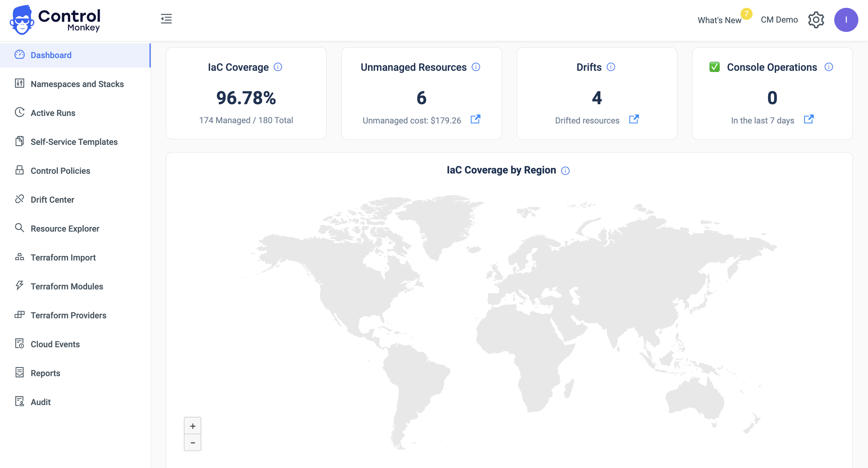This screenshot has height=468, width=868.
Task: Click the IaC Coverage info icon
Action: click(278, 67)
